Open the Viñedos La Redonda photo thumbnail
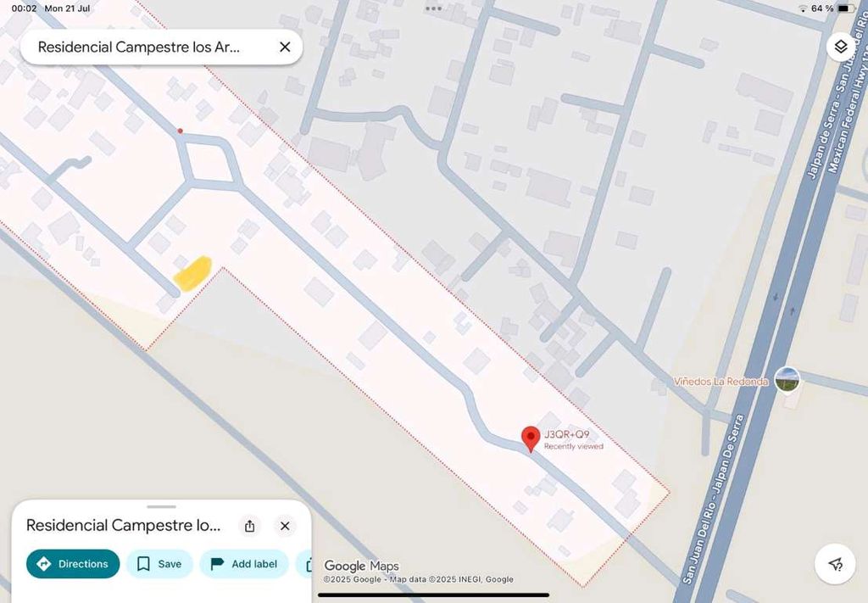Screen dimensions: 868x603 (787, 380)
